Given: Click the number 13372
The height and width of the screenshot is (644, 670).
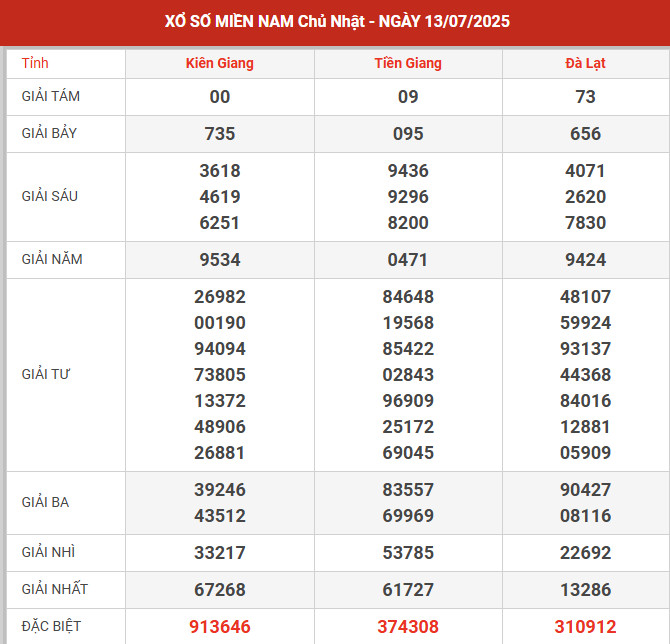Looking at the screenshot, I should coord(220,401).
